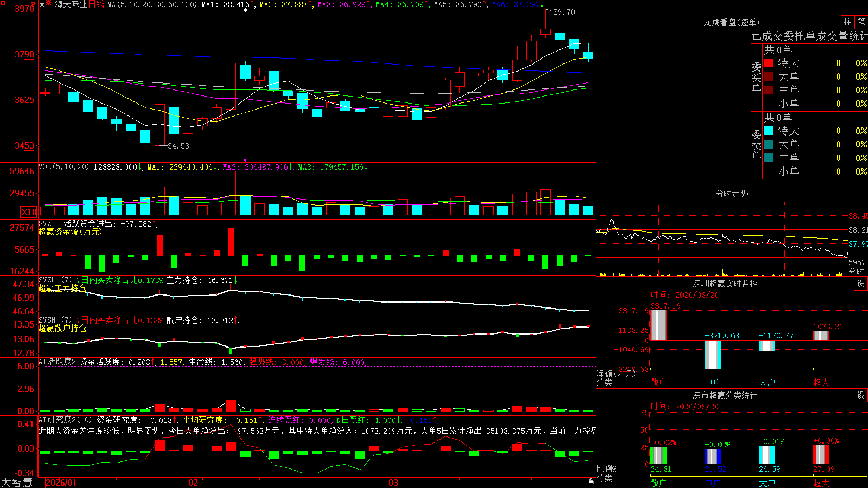
Task: Click the dark red 中单 buy-order swatch
Action: click(768, 90)
